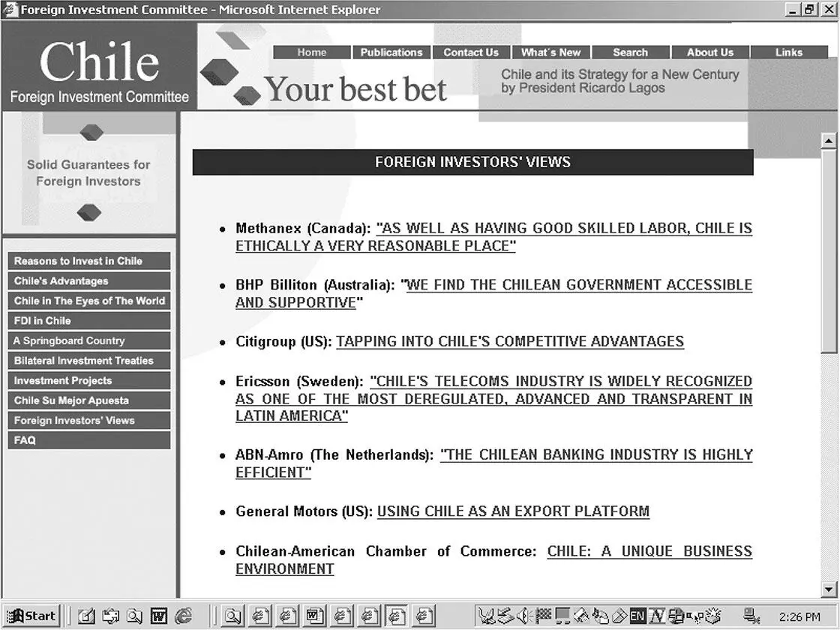Select Reasons to Invest in Chile
This screenshot has height=630, width=840.
89,261
